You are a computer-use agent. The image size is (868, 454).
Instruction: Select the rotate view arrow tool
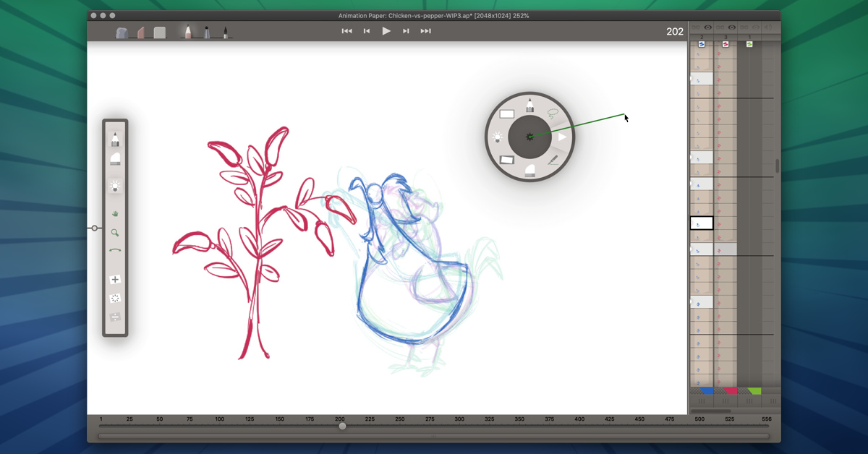click(x=115, y=250)
